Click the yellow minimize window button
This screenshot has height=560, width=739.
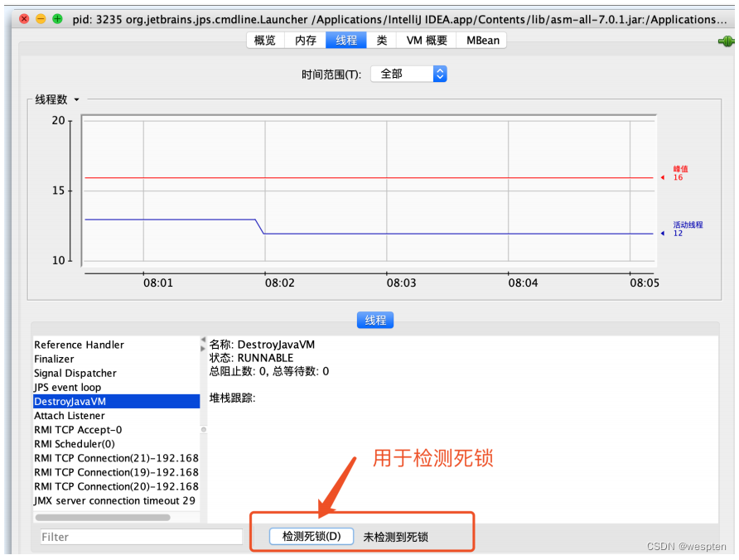pos(41,19)
